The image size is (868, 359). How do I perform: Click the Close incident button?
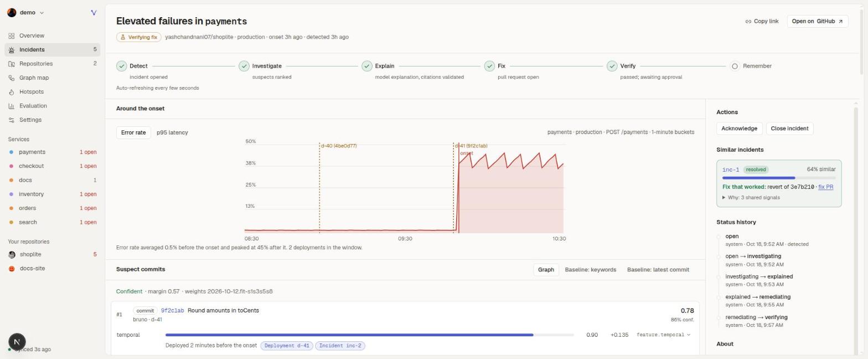789,129
